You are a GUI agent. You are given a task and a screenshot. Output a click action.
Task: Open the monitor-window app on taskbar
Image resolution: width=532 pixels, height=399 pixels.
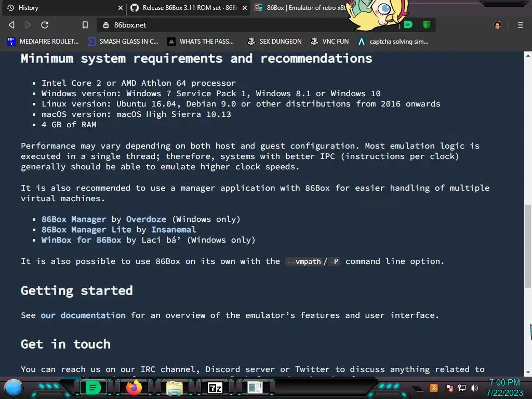pos(255,388)
